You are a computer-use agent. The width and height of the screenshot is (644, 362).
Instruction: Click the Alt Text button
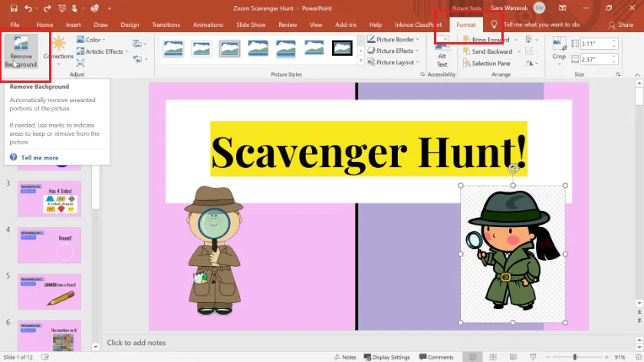point(442,52)
